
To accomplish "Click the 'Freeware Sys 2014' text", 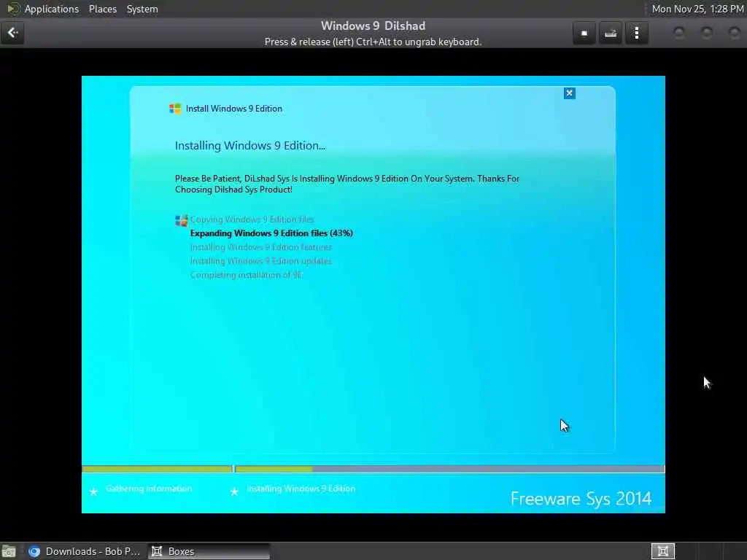I will click(x=581, y=499).
